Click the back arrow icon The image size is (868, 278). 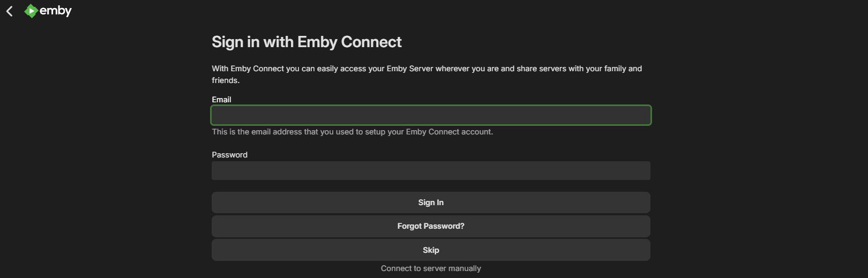10,11
